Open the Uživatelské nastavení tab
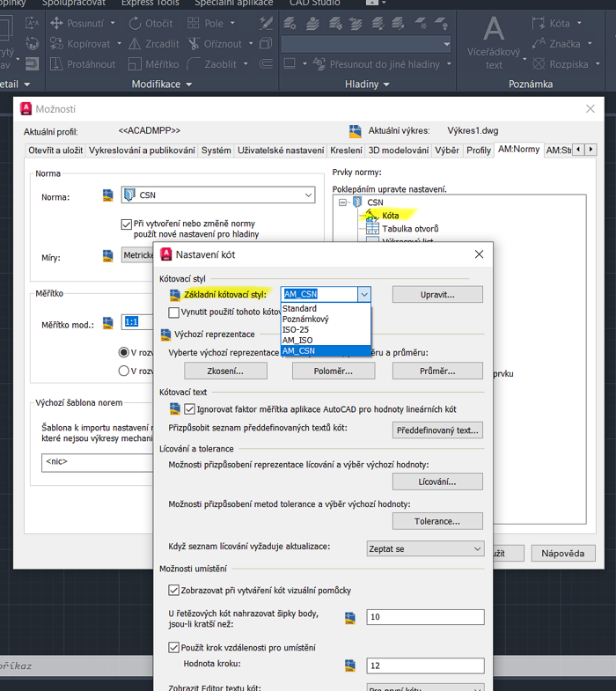The width and height of the screenshot is (616, 691). click(x=281, y=151)
